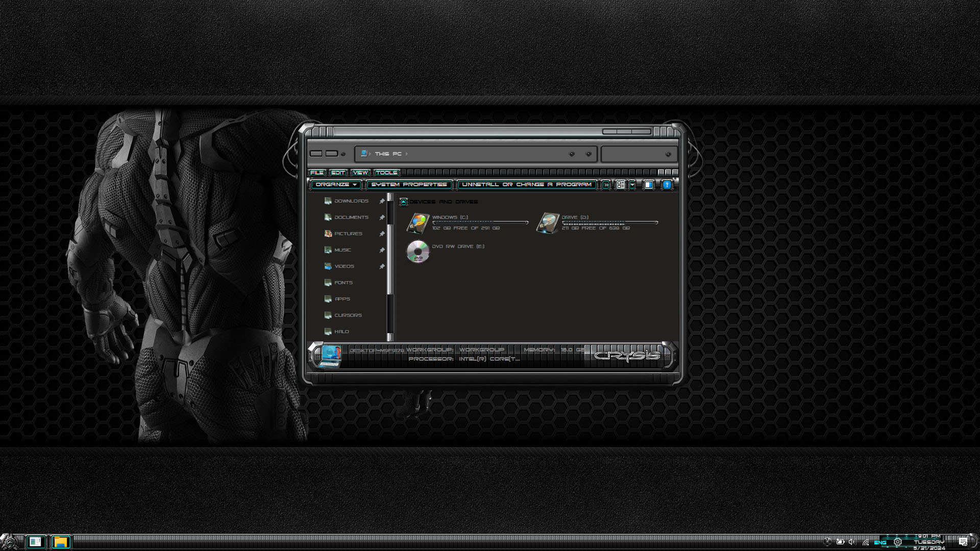980x551 pixels.
Task: Select Documents in the navigation pane
Action: [x=351, y=217]
